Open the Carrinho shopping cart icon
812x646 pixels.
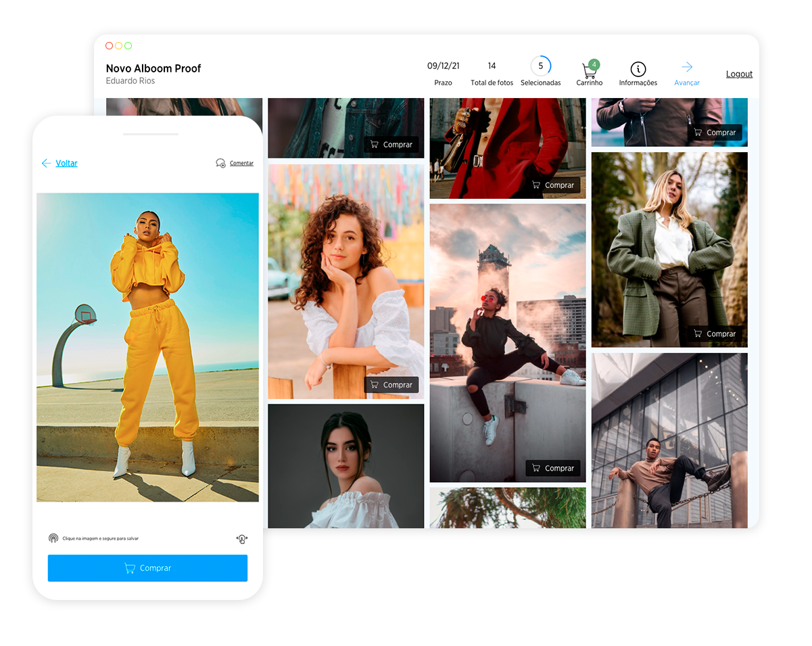(x=589, y=71)
